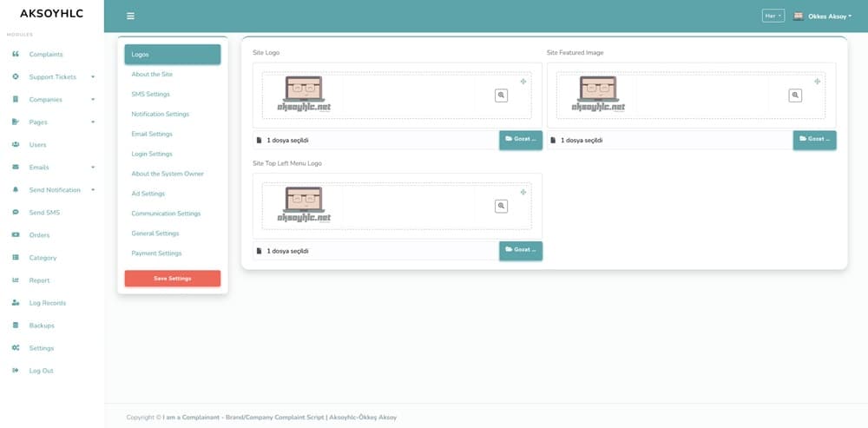Zoom the Site Logo preview magnifier icon

click(x=501, y=95)
